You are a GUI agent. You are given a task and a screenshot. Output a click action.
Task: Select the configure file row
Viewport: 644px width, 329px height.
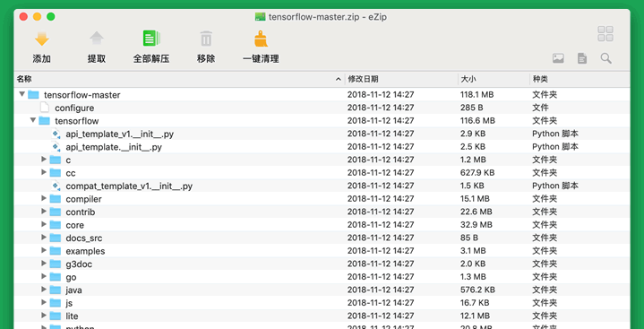322,108
